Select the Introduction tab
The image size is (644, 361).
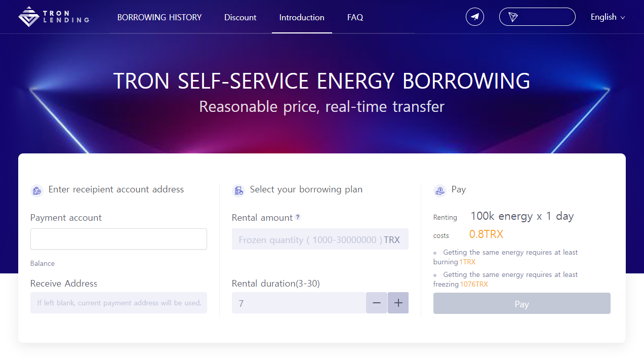coord(302,17)
